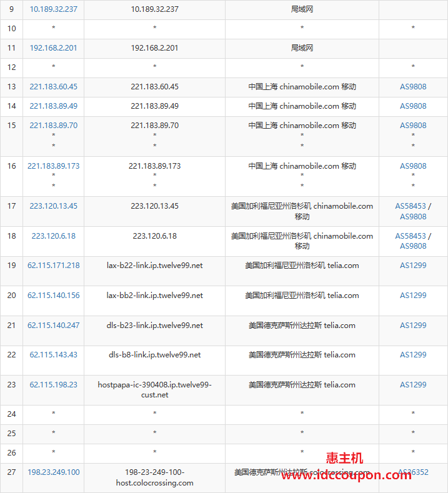Image resolution: width=448 pixels, height=493 pixels.
Task: Open IP link 223.120.6.18
Action: (x=54, y=236)
